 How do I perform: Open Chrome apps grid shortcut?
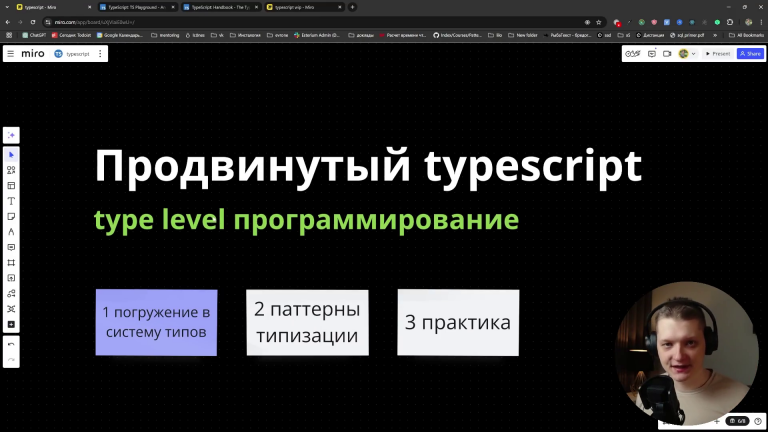coord(9,35)
